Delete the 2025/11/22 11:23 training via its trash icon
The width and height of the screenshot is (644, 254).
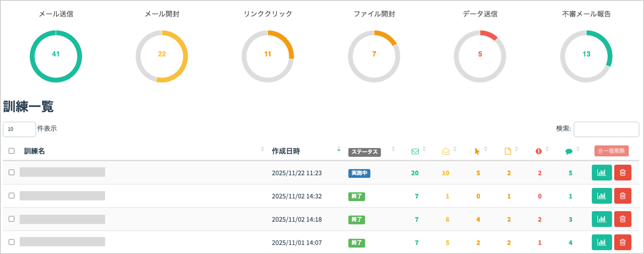click(x=622, y=172)
